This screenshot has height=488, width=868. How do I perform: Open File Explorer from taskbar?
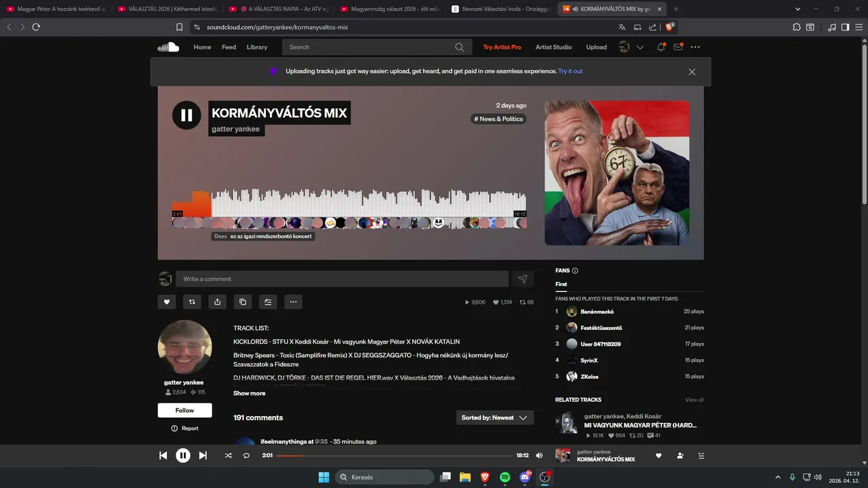pos(465,477)
